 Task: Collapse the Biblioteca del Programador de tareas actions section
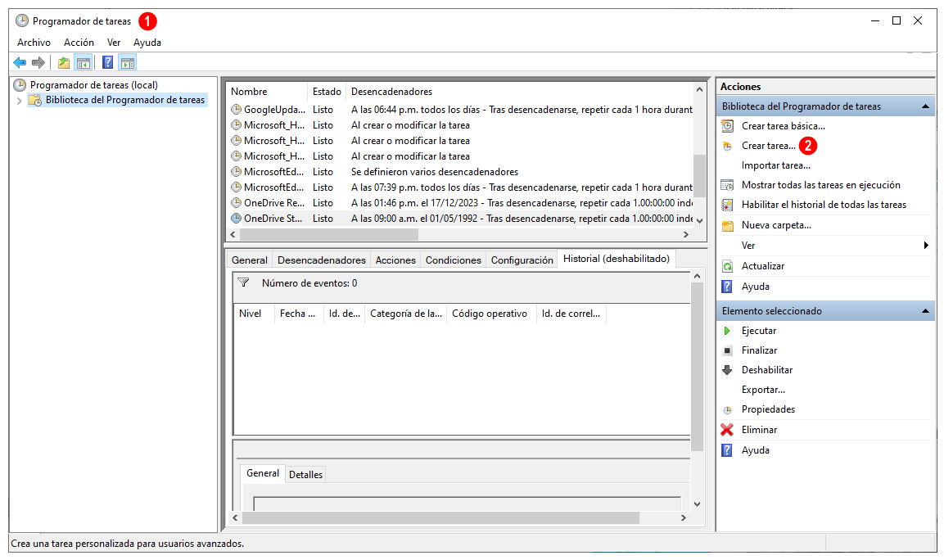925,106
